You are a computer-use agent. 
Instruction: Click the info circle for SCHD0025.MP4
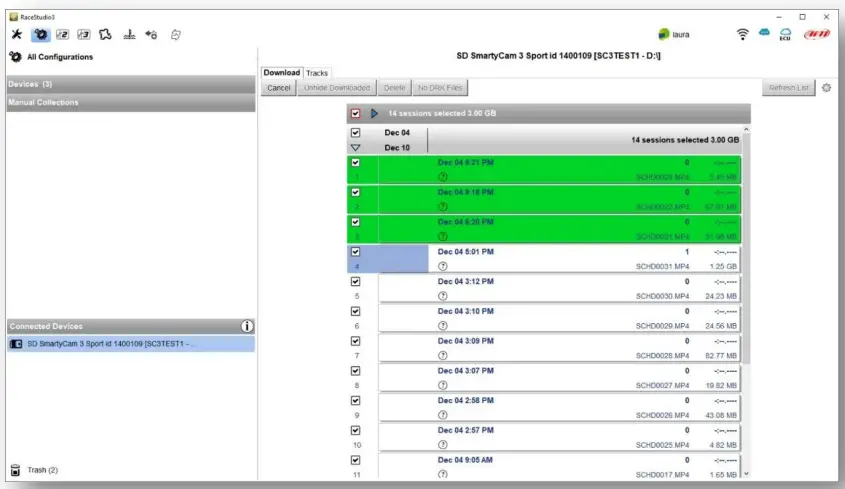[x=442, y=445]
